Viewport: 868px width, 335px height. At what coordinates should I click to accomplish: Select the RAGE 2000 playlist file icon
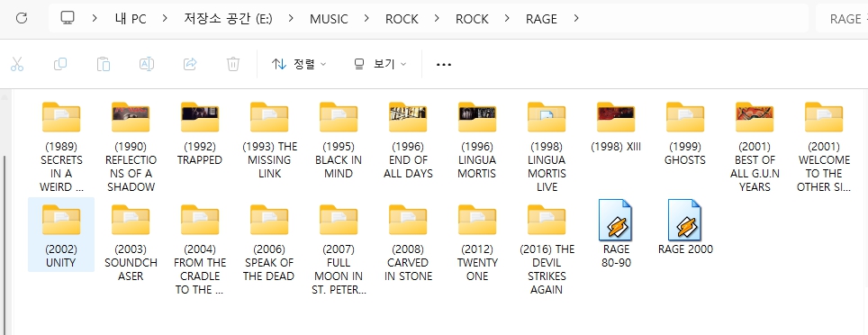tap(685, 220)
